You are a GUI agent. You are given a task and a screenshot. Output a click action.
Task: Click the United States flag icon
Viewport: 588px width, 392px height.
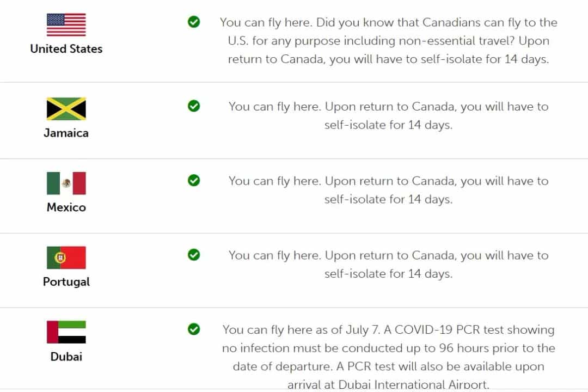pyautogui.click(x=66, y=24)
